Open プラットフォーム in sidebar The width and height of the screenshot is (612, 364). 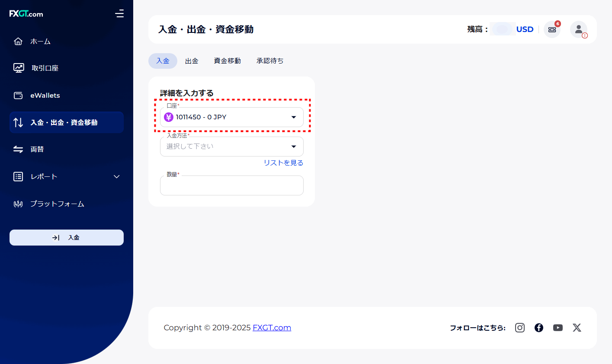point(57,204)
